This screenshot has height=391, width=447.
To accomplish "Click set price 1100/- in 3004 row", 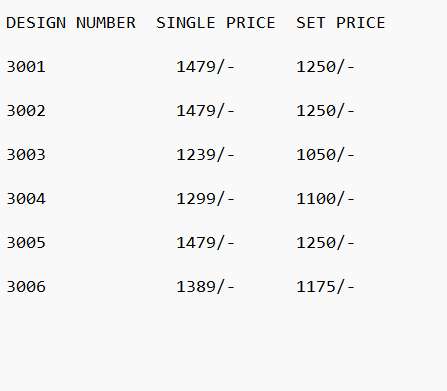I will [326, 199].
